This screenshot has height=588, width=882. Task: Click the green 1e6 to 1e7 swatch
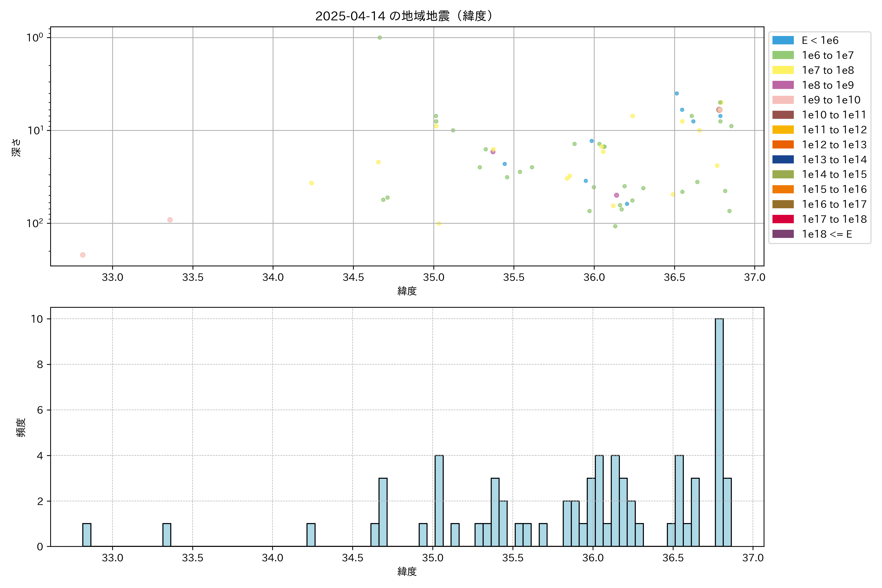[783, 55]
